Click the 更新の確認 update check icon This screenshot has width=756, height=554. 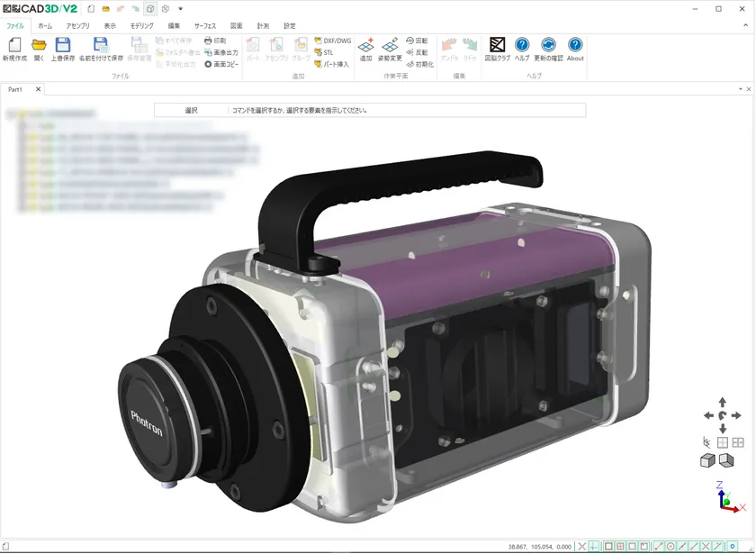548,46
